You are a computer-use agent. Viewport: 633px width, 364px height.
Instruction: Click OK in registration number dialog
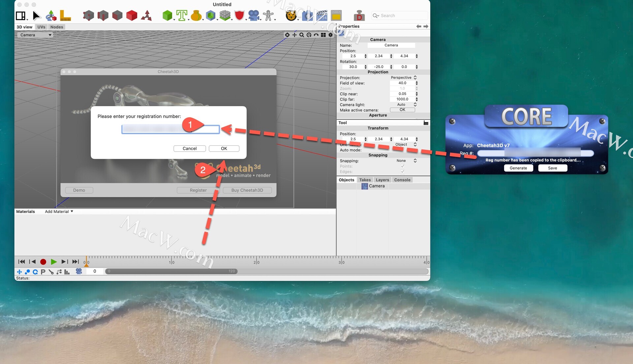pos(224,149)
